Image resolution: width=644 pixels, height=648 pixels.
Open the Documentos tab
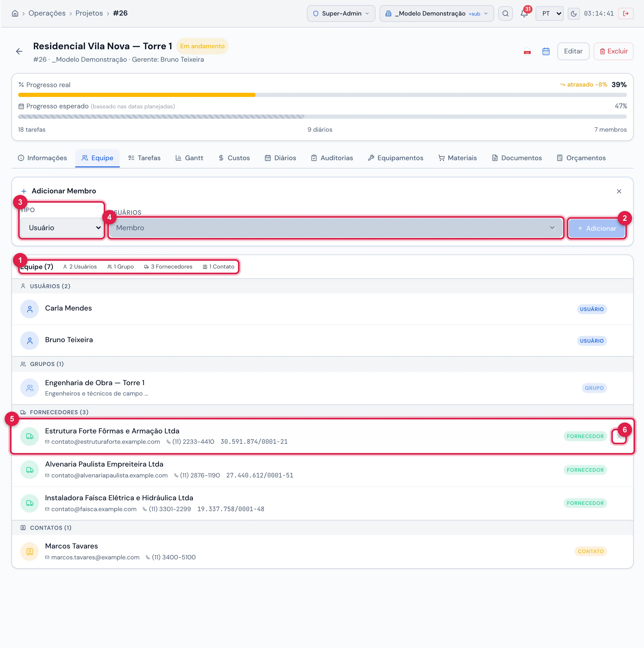pyautogui.click(x=516, y=158)
